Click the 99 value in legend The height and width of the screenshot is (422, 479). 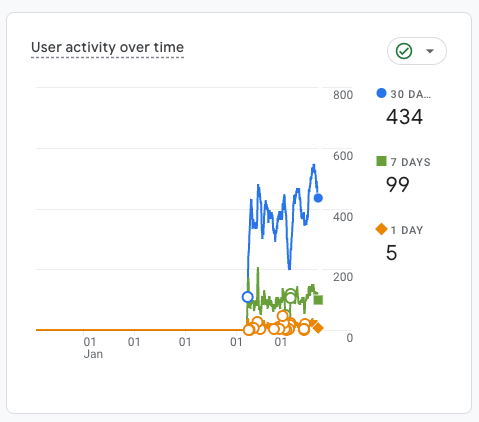397,185
